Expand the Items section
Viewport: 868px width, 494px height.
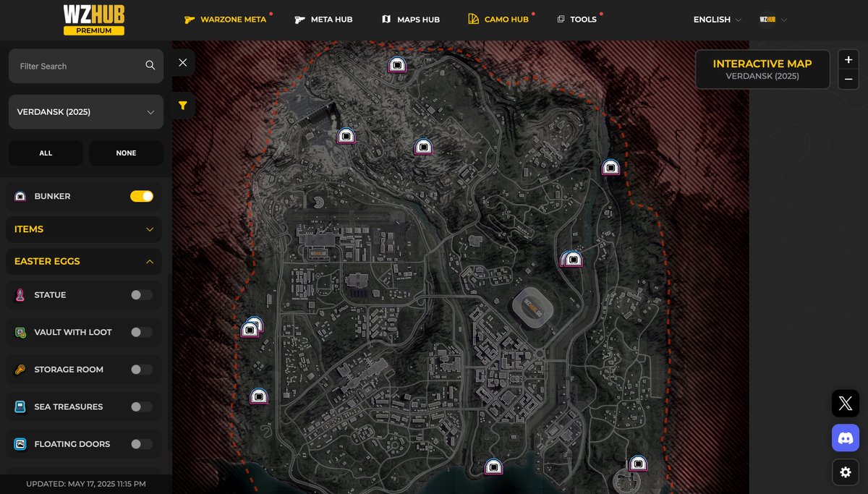84,229
